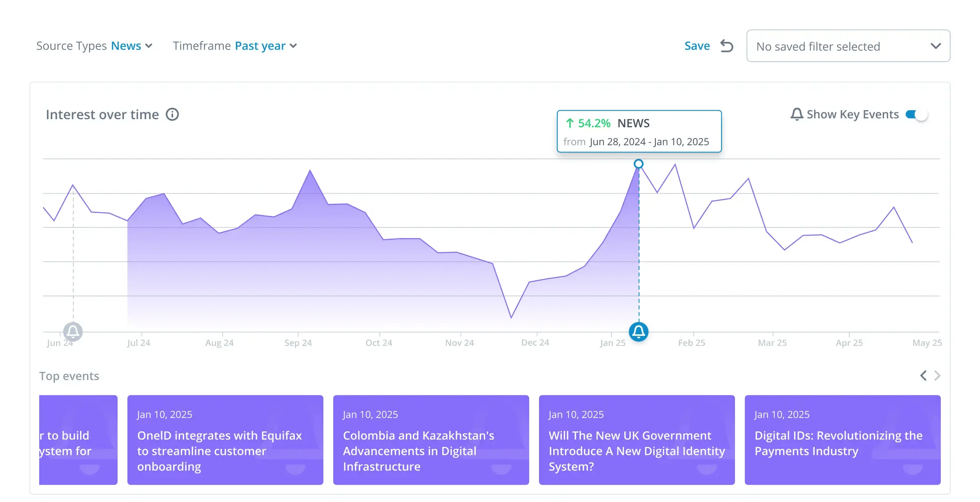
Task: Open the Source Types News dropdown
Action: (94, 46)
